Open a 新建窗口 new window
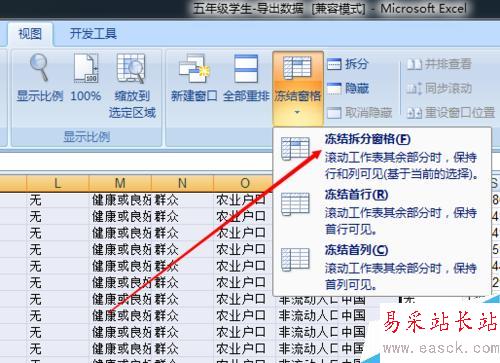Image resolution: width=500 pixels, height=363 pixels. coord(194,78)
